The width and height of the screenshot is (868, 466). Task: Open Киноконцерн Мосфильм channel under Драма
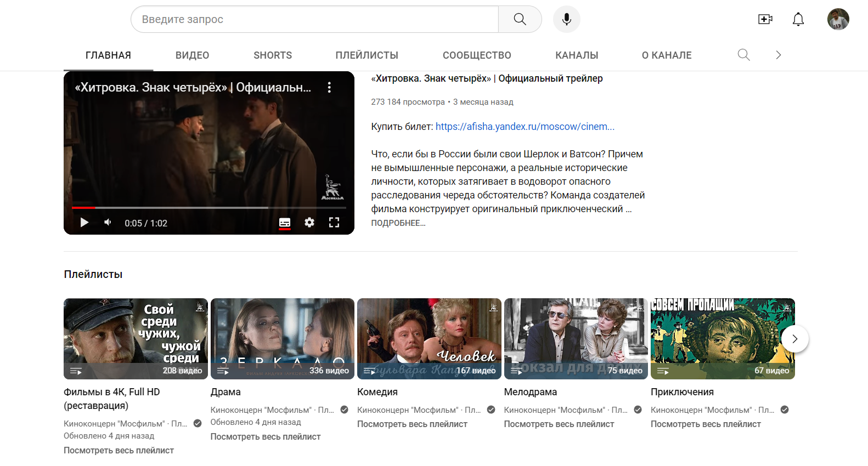pyautogui.click(x=261, y=410)
